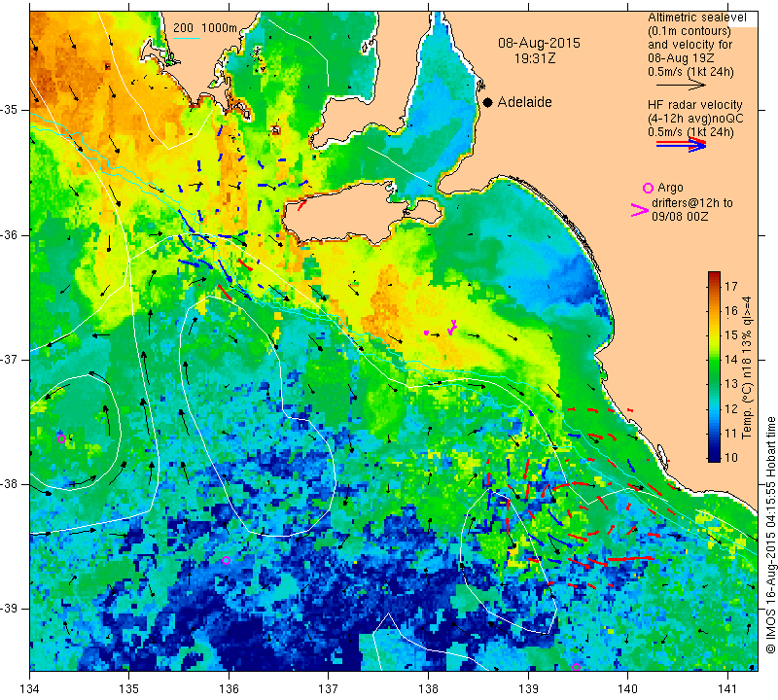Click the longitude axis label 140
778x700 pixels.
click(x=627, y=688)
